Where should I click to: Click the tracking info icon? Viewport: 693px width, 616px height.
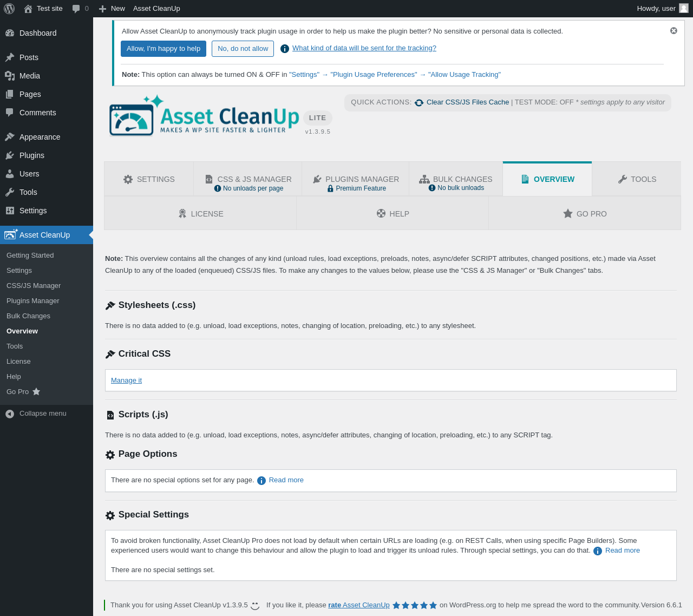[285, 49]
